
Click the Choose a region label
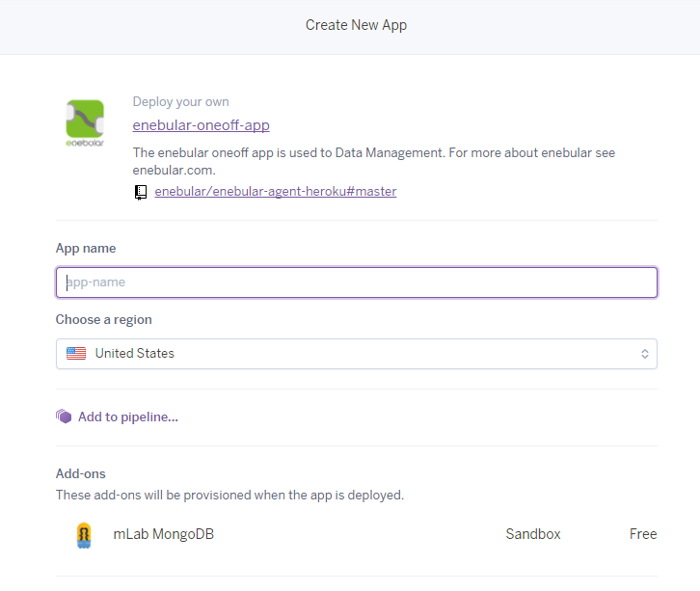(104, 319)
